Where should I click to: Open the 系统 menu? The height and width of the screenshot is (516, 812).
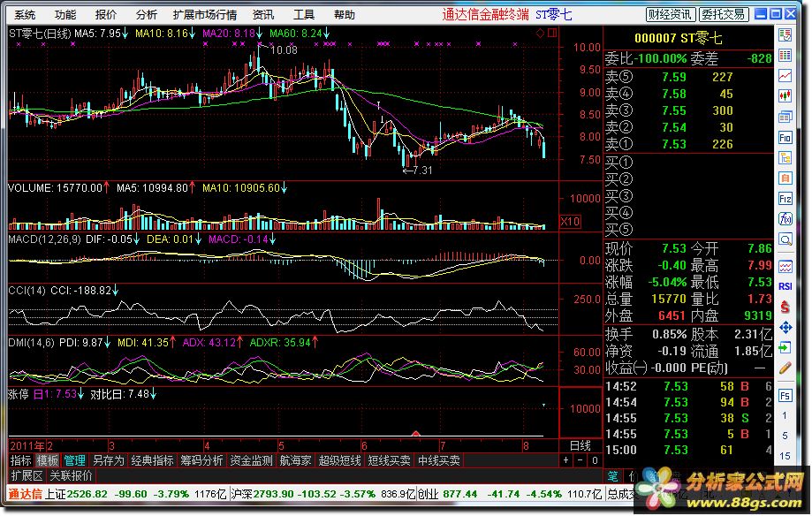25,15
